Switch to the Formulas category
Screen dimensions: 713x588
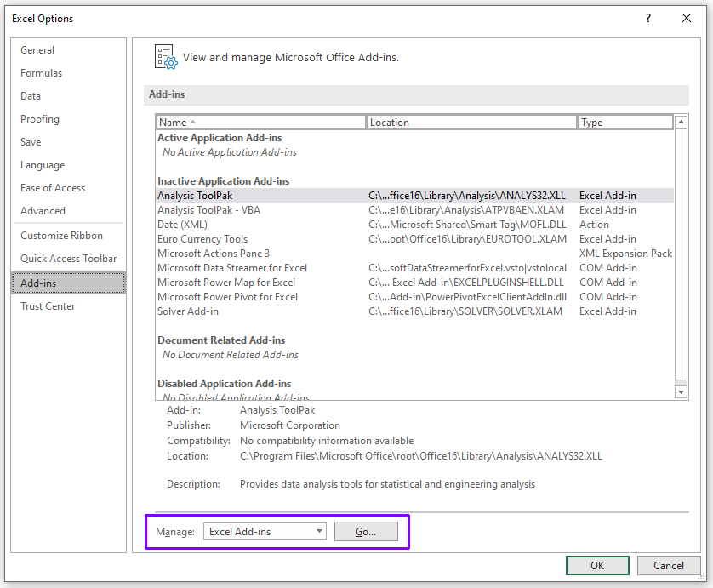[x=42, y=73]
